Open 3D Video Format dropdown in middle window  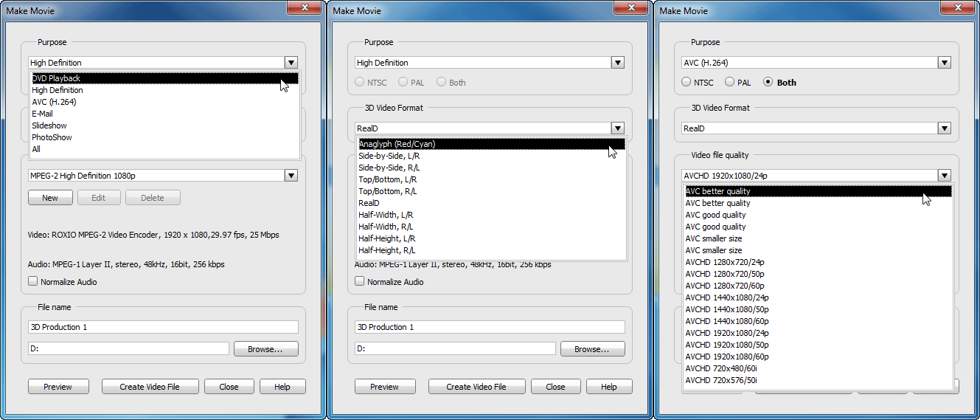pyautogui.click(x=618, y=128)
